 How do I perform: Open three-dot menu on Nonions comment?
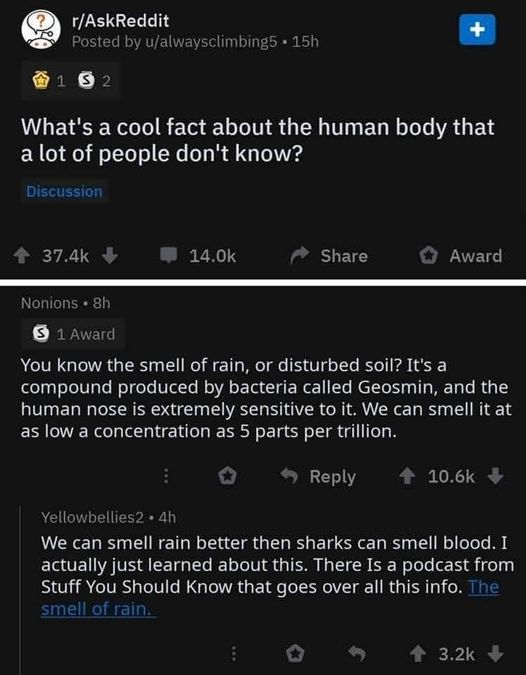165,477
